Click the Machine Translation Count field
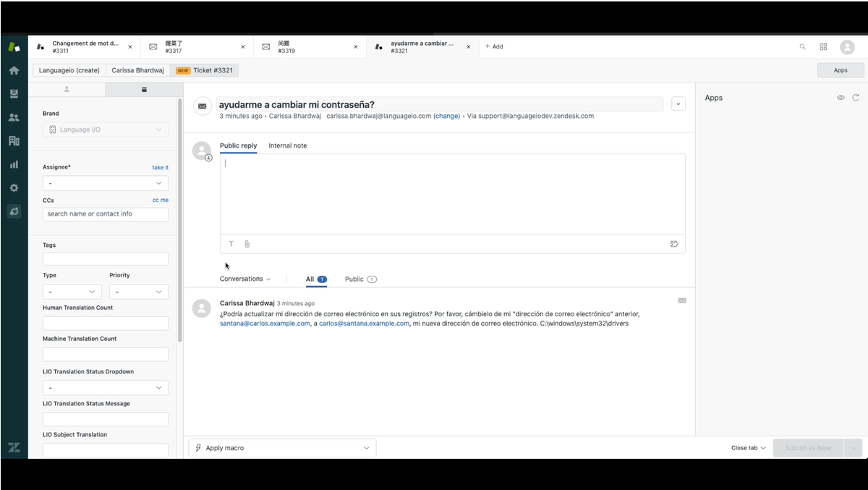Image resolution: width=868 pixels, height=490 pixels. (106, 355)
